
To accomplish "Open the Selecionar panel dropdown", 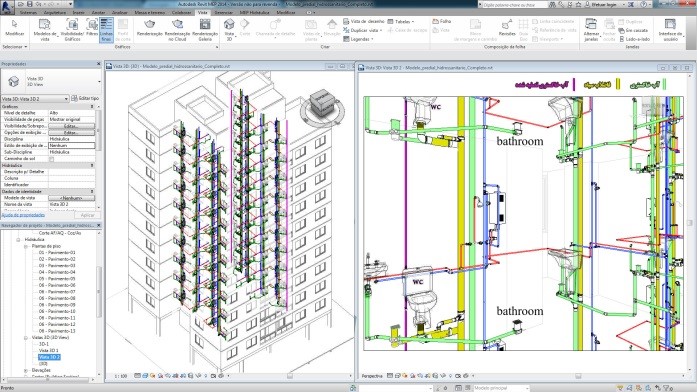I will tap(15, 47).
